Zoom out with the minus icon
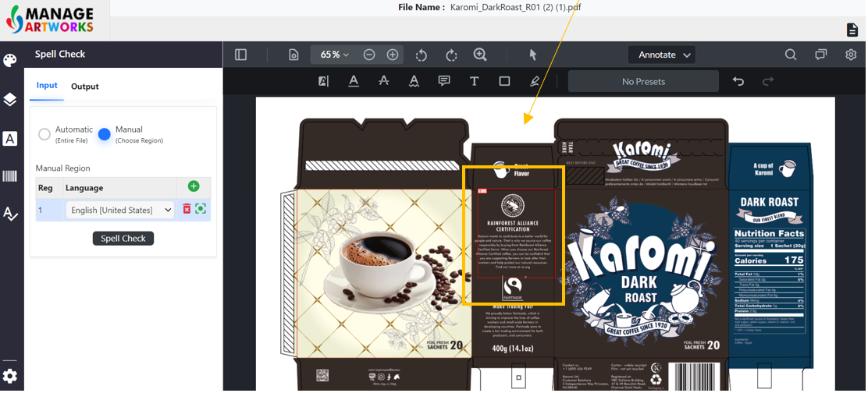This screenshot has height=393, width=868. 369,55
